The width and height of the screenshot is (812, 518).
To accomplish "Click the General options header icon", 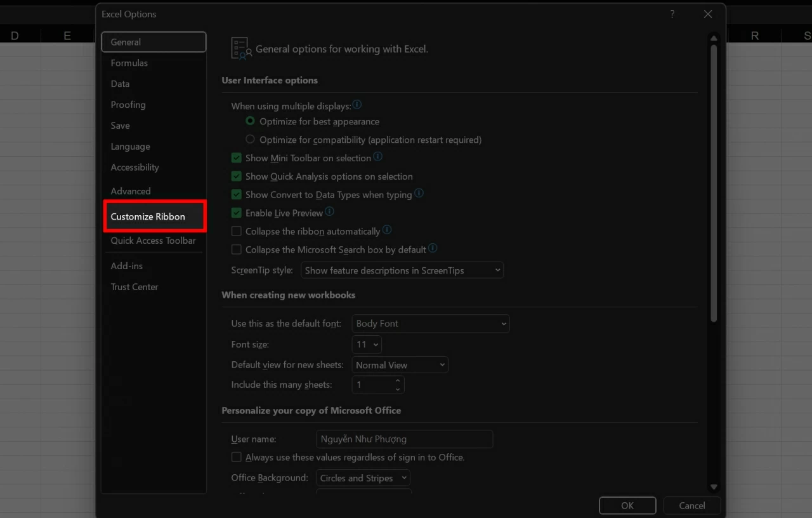I will (x=241, y=47).
